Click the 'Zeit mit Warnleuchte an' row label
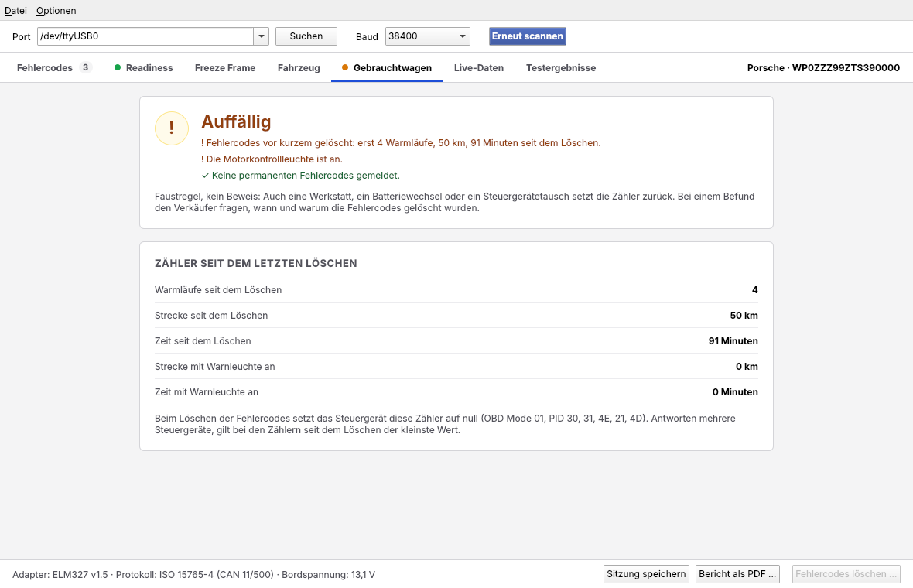913x588 pixels. [x=207, y=392]
